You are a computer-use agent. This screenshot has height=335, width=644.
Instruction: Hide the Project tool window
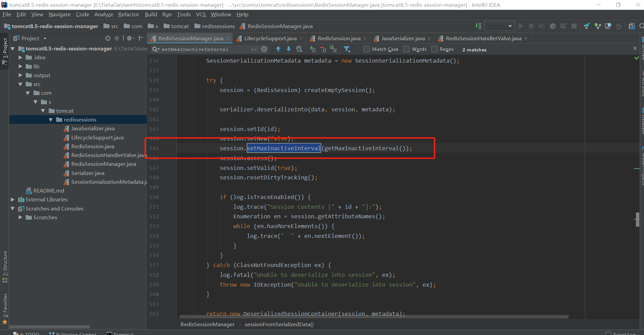click(x=141, y=38)
